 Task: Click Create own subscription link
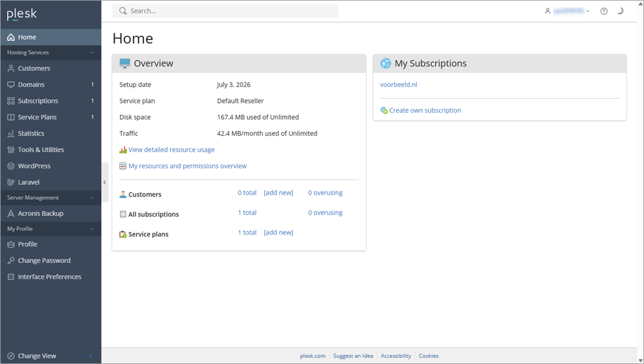click(425, 110)
